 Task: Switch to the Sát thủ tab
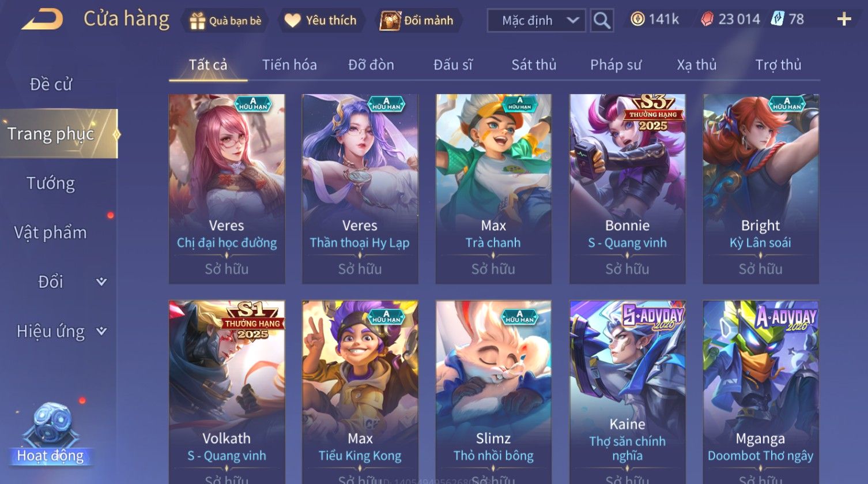click(x=534, y=65)
